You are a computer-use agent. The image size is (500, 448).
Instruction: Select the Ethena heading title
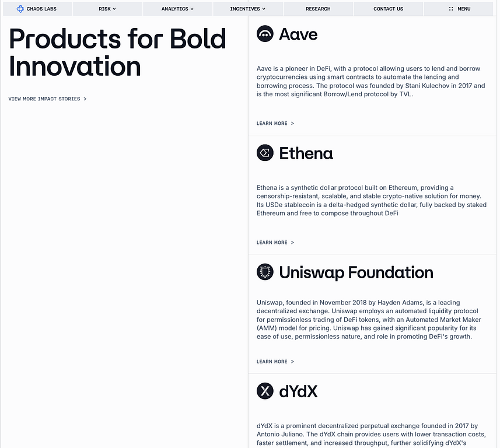coord(306,153)
